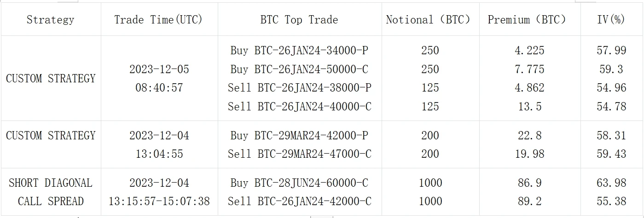The image size is (644, 218).
Task: Click the Buy BTC-28JUN24-60000-C trade entry
Action: [x=299, y=183]
